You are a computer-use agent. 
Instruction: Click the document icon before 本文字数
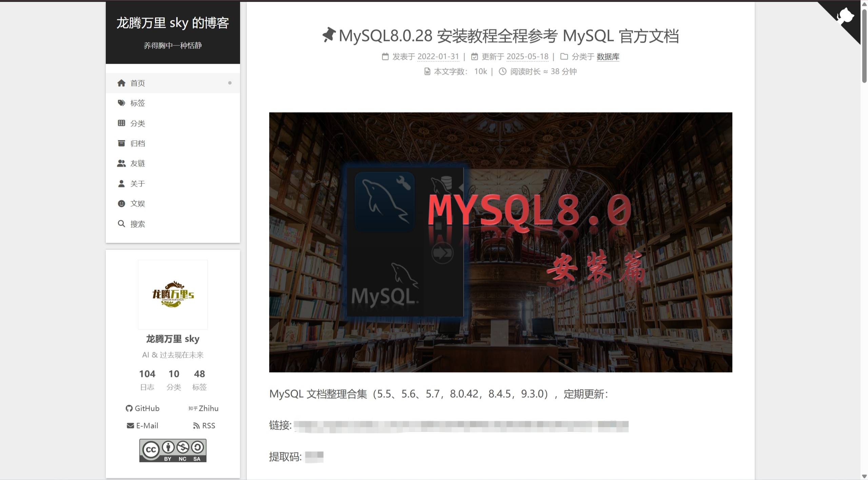(427, 72)
